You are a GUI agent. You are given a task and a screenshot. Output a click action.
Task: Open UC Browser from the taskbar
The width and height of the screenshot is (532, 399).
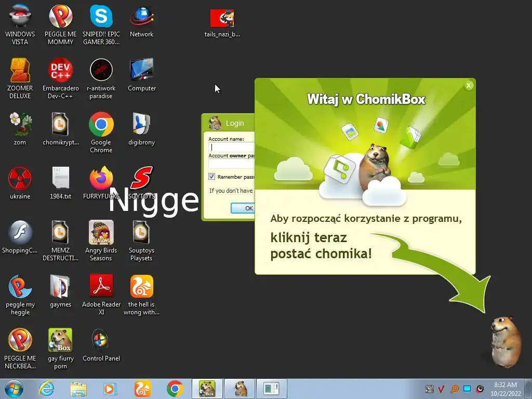pyautogui.click(x=142, y=389)
